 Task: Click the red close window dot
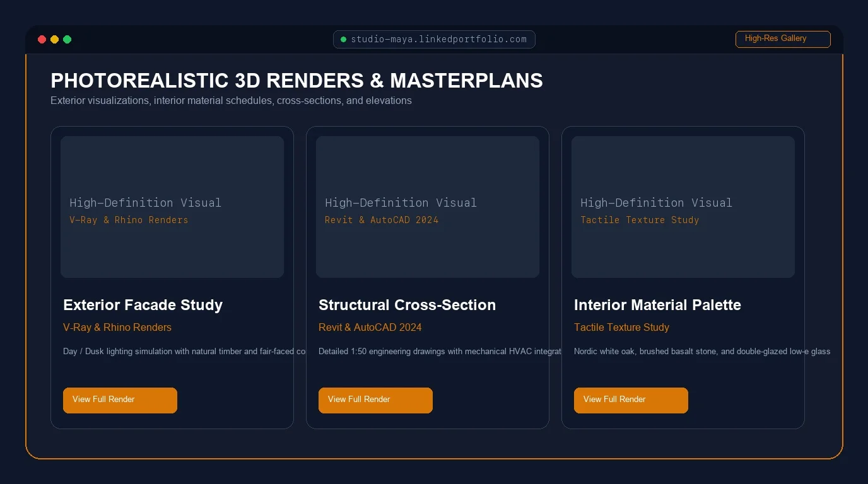[x=42, y=40]
